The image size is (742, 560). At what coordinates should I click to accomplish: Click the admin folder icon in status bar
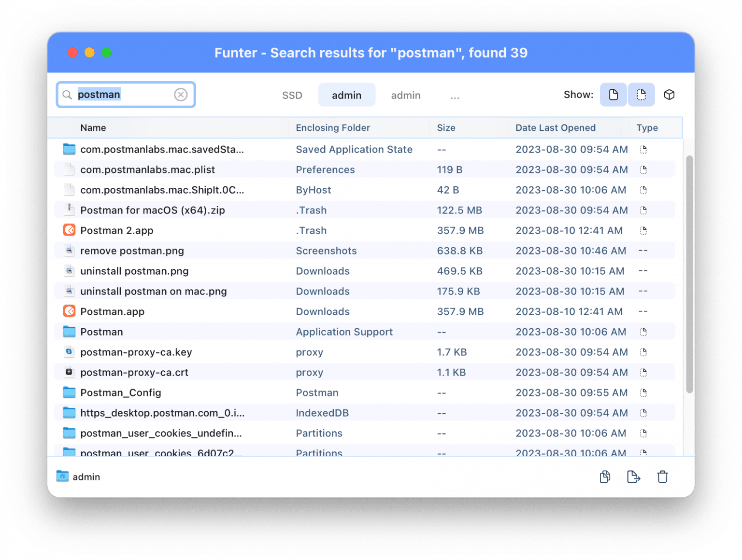click(63, 476)
